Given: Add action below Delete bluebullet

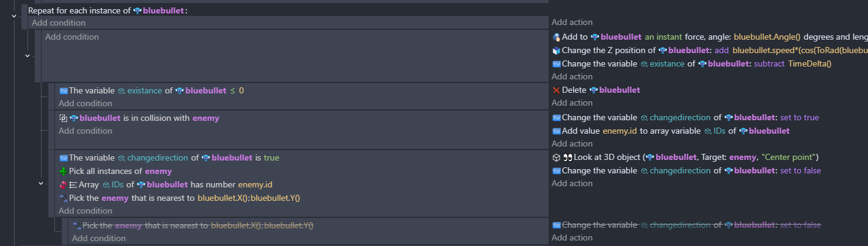Looking at the screenshot, I should coord(572,103).
